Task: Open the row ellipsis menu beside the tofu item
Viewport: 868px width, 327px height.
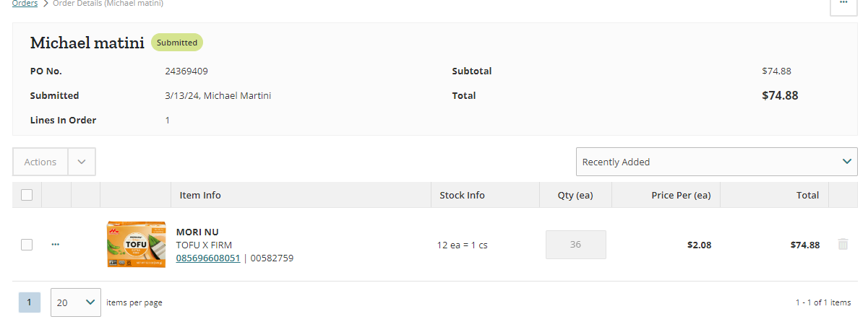Action: point(56,245)
